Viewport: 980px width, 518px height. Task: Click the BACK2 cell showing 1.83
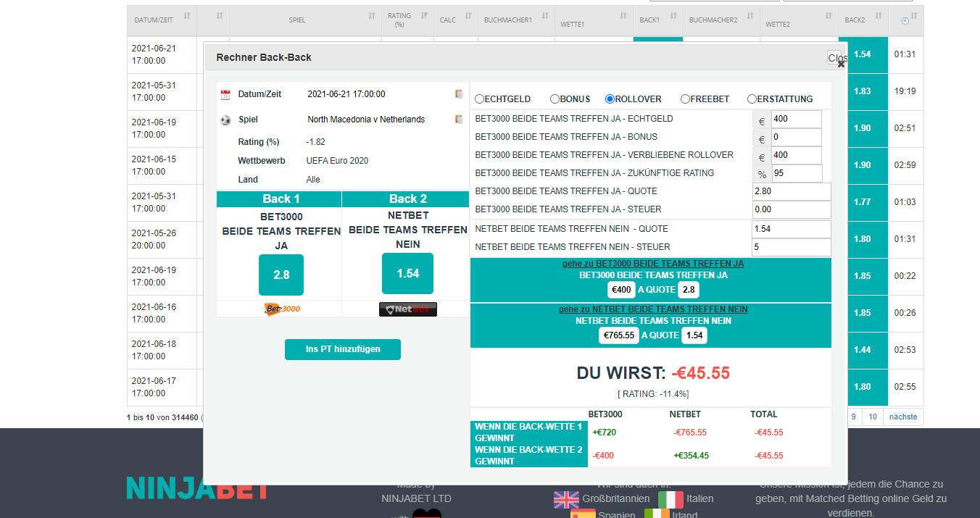coord(863,91)
